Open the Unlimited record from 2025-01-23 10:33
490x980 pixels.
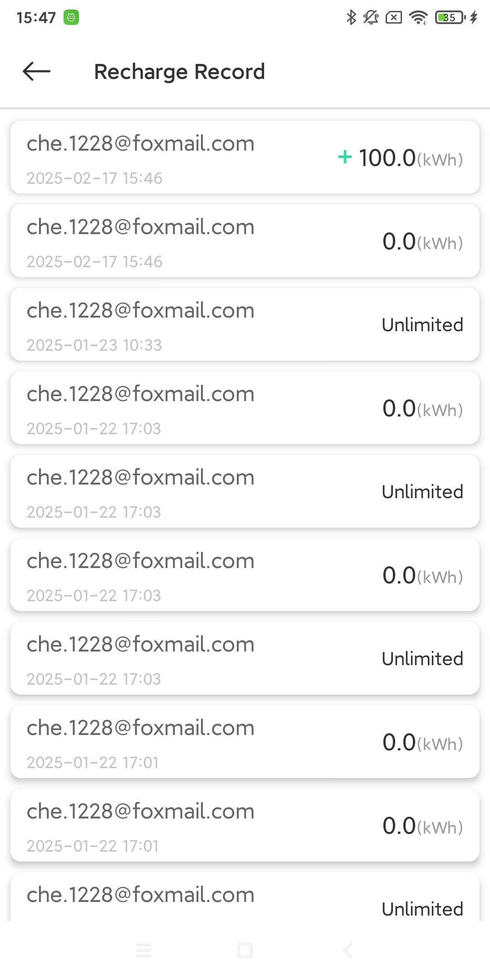click(x=245, y=324)
